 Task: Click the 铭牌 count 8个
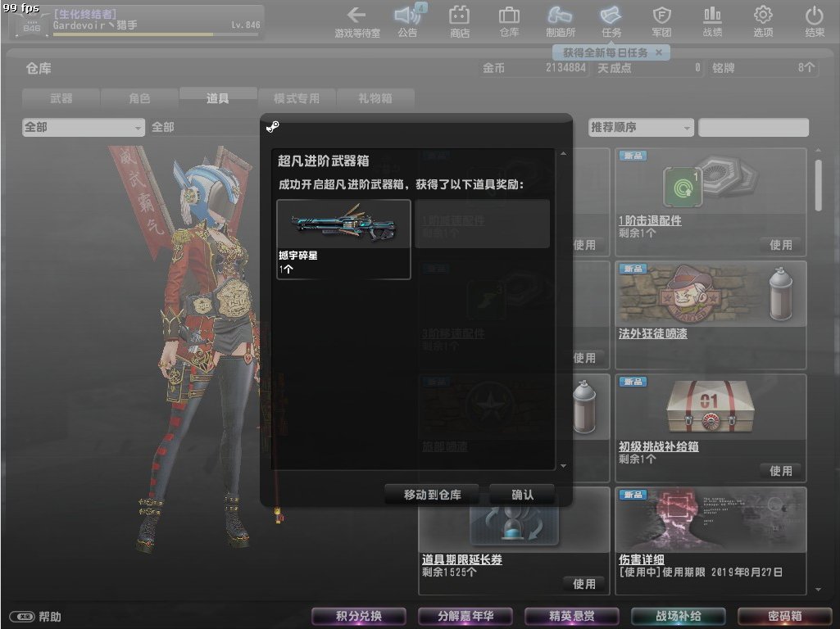tap(806, 67)
